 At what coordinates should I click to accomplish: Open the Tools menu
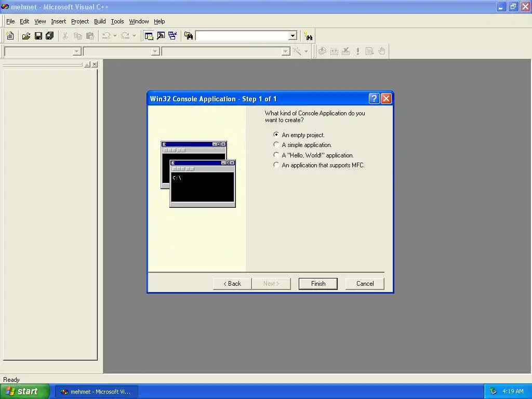(x=117, y=21)
